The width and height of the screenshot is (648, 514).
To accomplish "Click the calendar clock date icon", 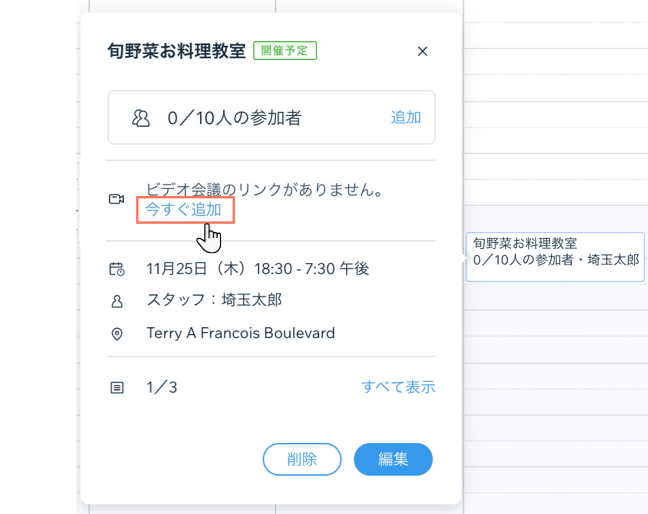I will point(116,268).
